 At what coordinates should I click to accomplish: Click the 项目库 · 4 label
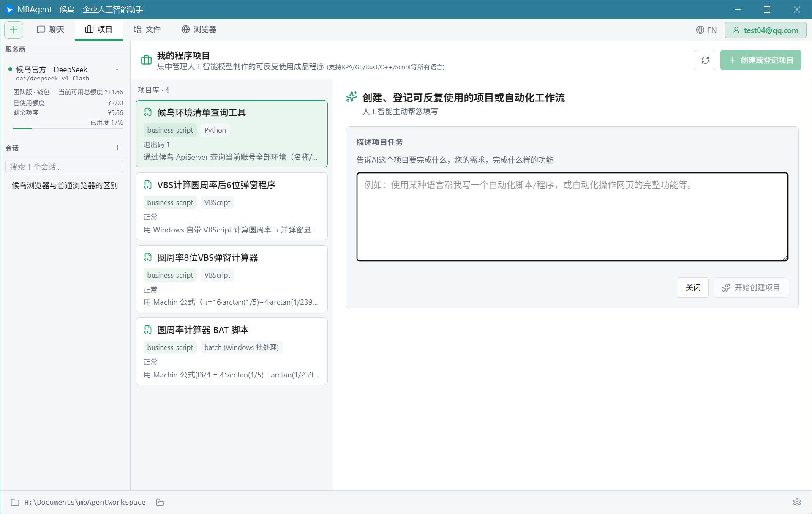[x=153, y=90]
